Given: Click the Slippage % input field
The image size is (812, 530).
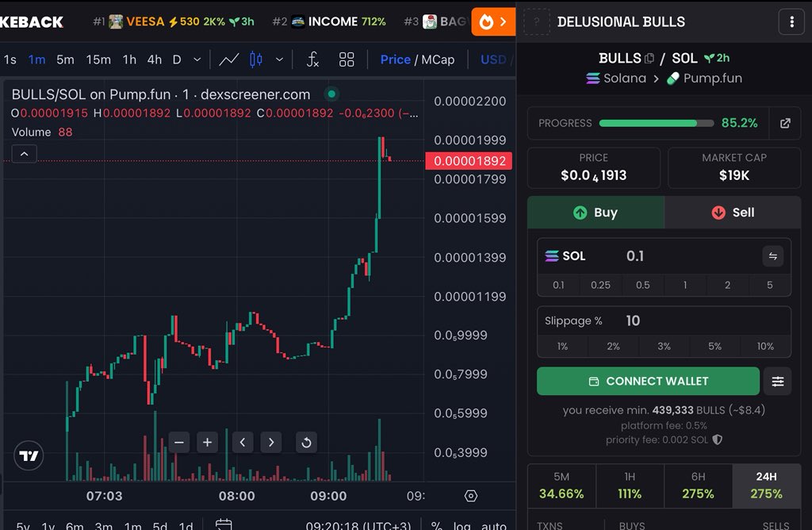Looking at the screenshot, I should click(664, 321).
